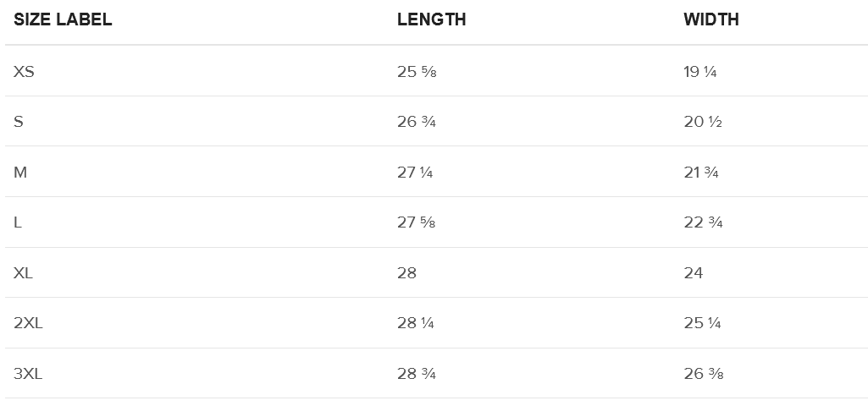Select the XL width value 24
The image size is (868, 417).
[694, 273]
